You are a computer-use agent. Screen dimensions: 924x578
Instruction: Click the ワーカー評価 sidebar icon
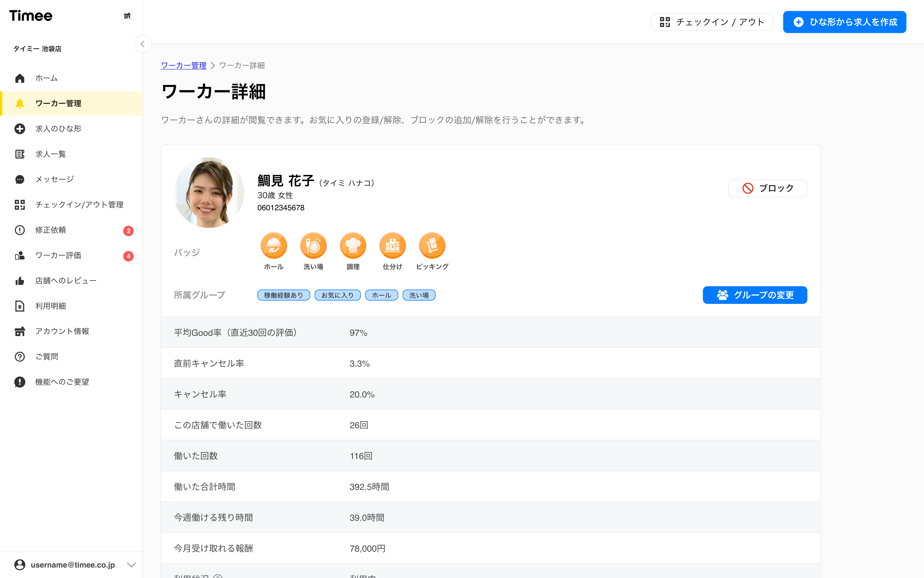(x=20, y=255)
